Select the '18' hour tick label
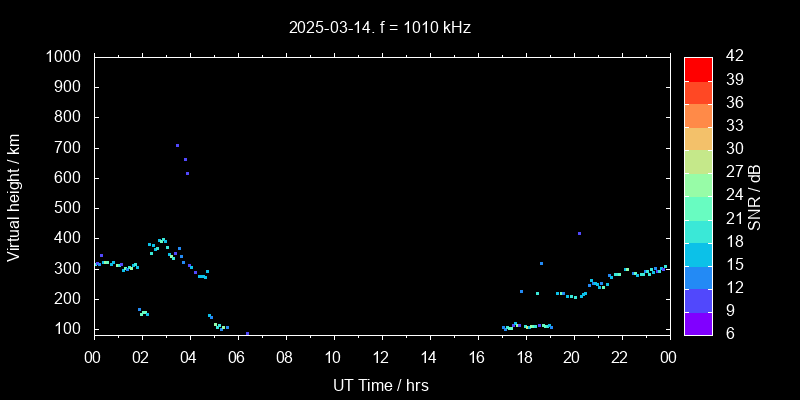 point(524,356)
